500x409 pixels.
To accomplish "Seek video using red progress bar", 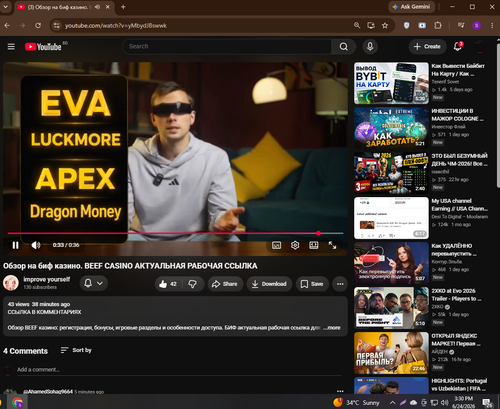I will click(175, 233).
